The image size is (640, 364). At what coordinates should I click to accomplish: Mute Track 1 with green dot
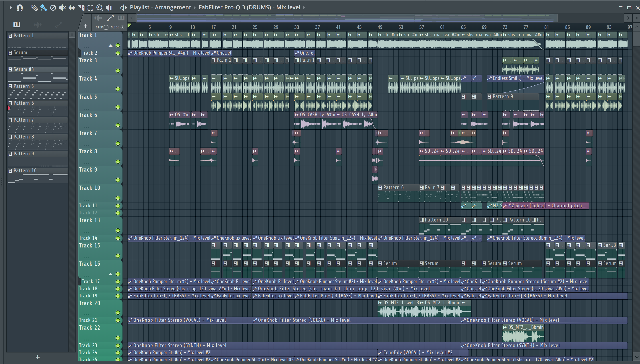118,45
